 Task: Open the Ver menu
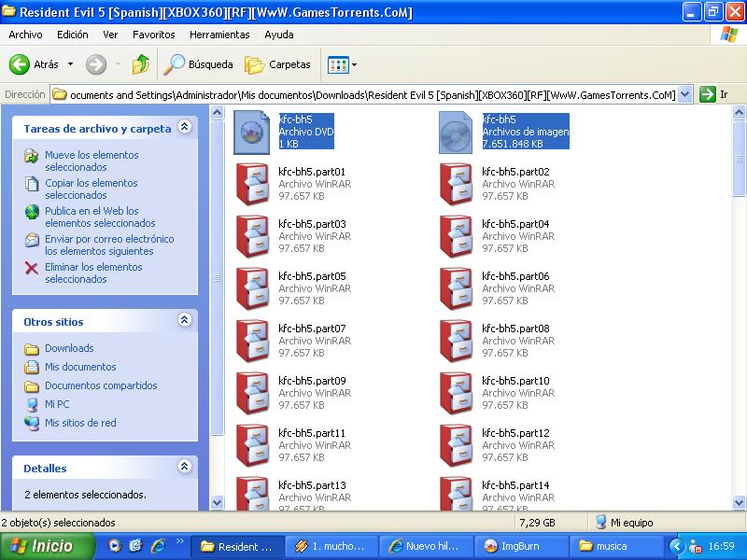(110, 35)
